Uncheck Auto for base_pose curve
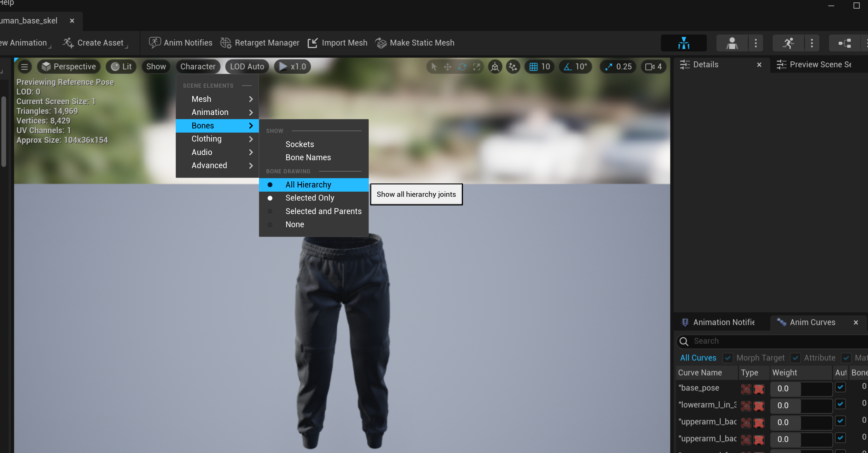Viewport: 868px width, 453px height. tap(840, 387)
